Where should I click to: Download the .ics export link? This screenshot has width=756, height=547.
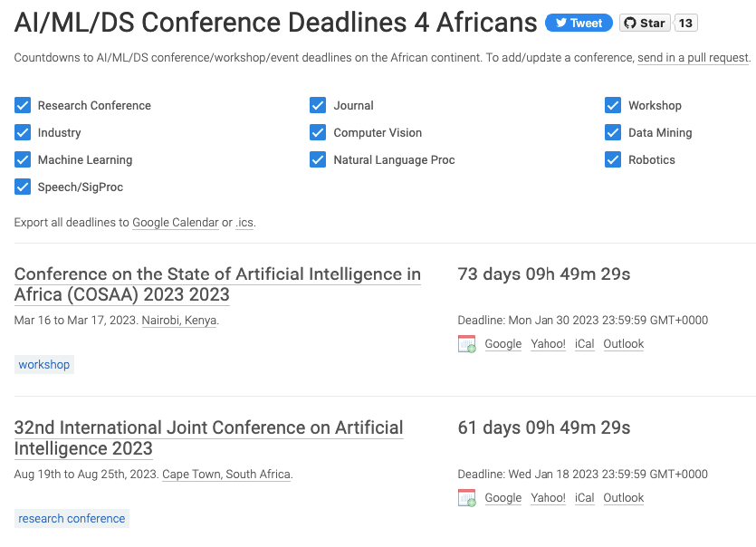point(244,223)
